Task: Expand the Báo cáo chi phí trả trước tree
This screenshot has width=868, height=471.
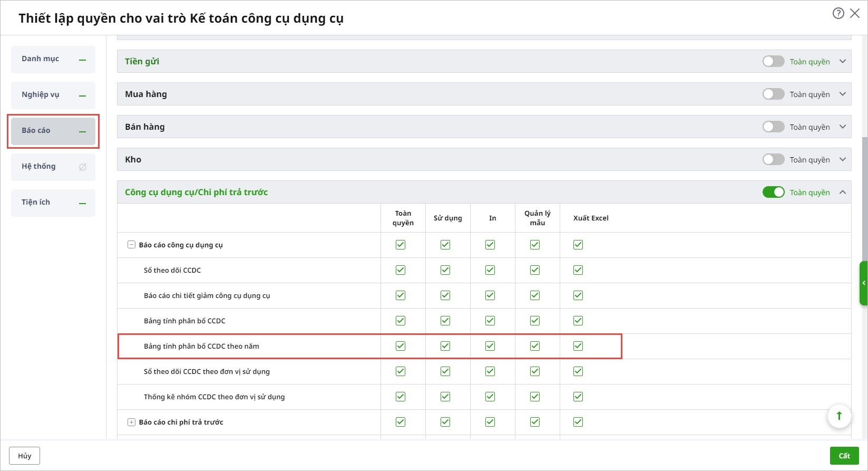Action: 132,422
